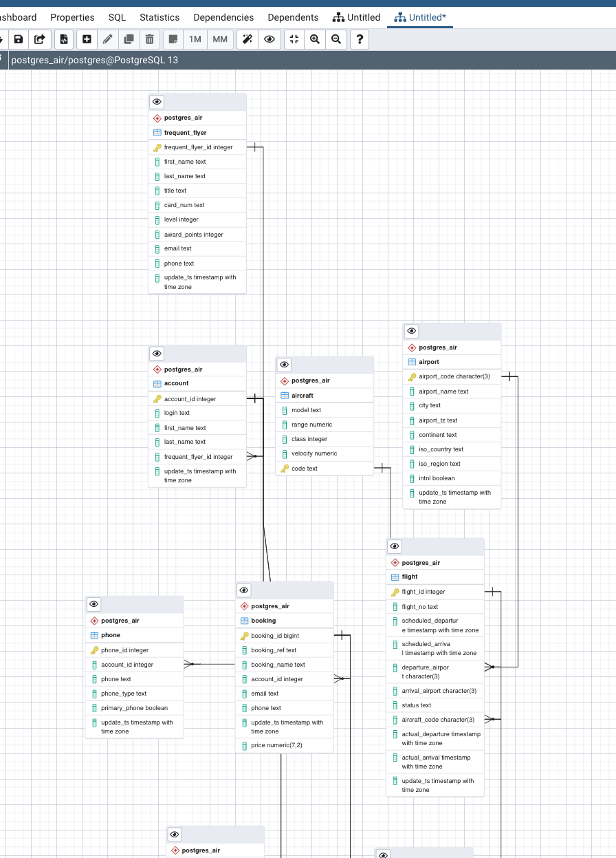Viewport: 616px width, 858px height.
Task: Click key icon beside aircraft code text
Action: 285,469
